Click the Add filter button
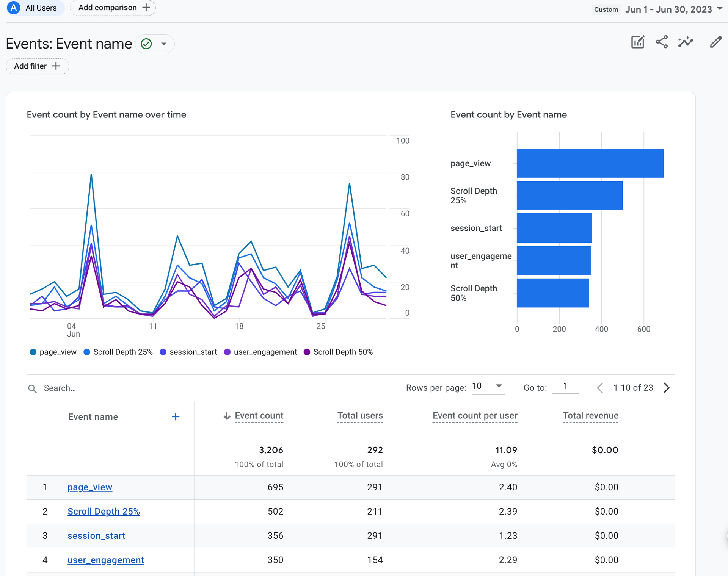Screen dimensions: 728x576 tap(37, 66)
